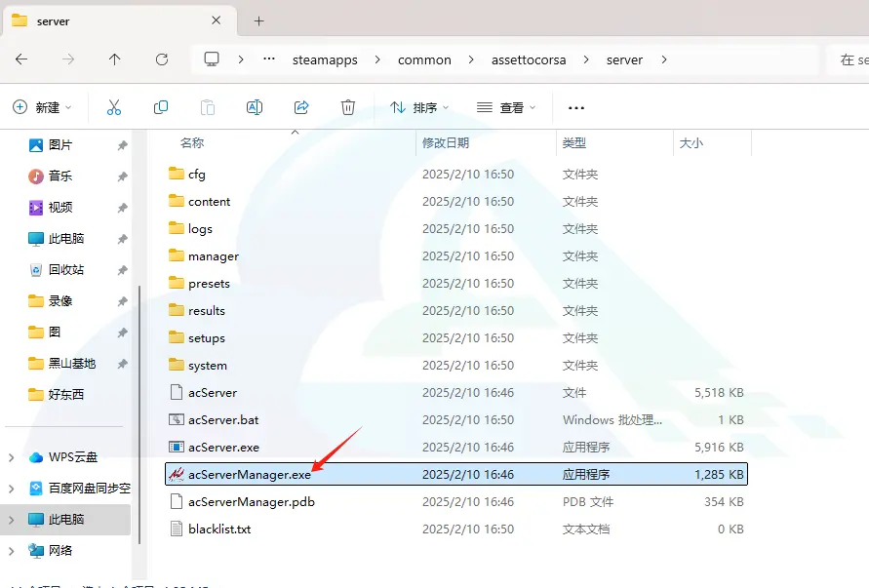Click the server tab title
This screenshot has width=869, height=588.
pos(54,21)
